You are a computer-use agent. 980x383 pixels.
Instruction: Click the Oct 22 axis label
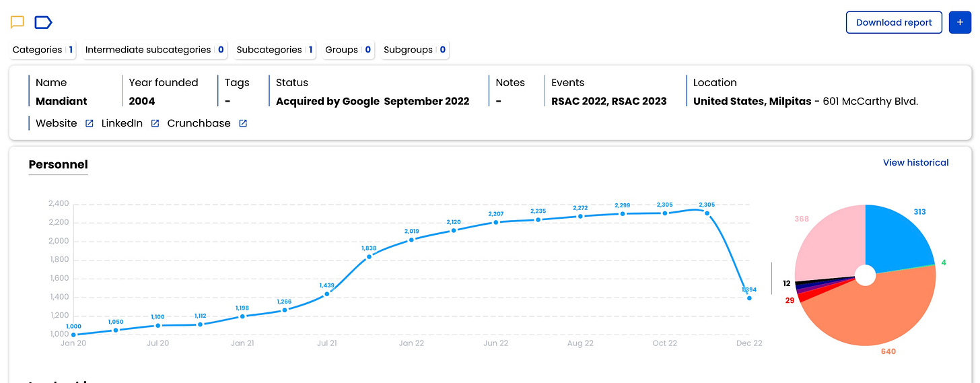point(665,343)
